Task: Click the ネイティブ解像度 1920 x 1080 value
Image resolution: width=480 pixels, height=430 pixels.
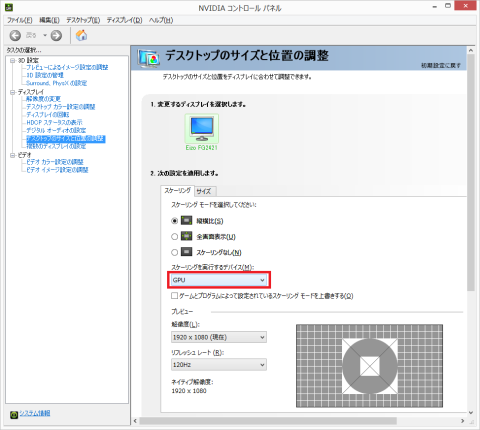Action: (189, 391)
